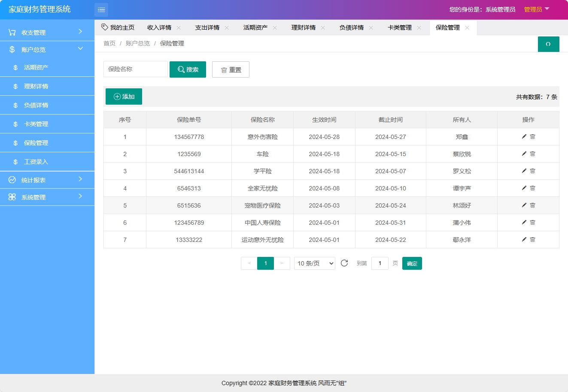Click the green refresh icon above the table
The width and height of the screenshot is (568, 392).
548,44
